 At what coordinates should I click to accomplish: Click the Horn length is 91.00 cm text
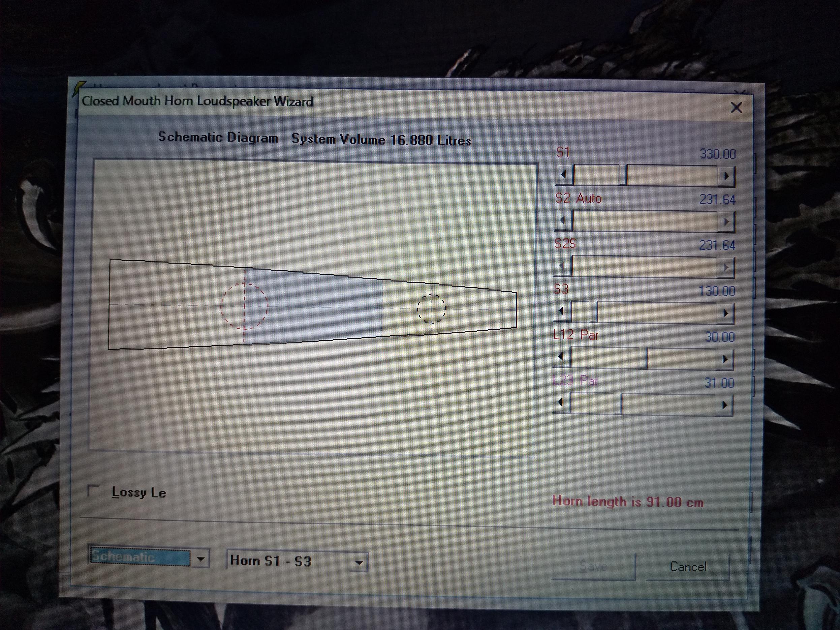(x=628, y=502)
